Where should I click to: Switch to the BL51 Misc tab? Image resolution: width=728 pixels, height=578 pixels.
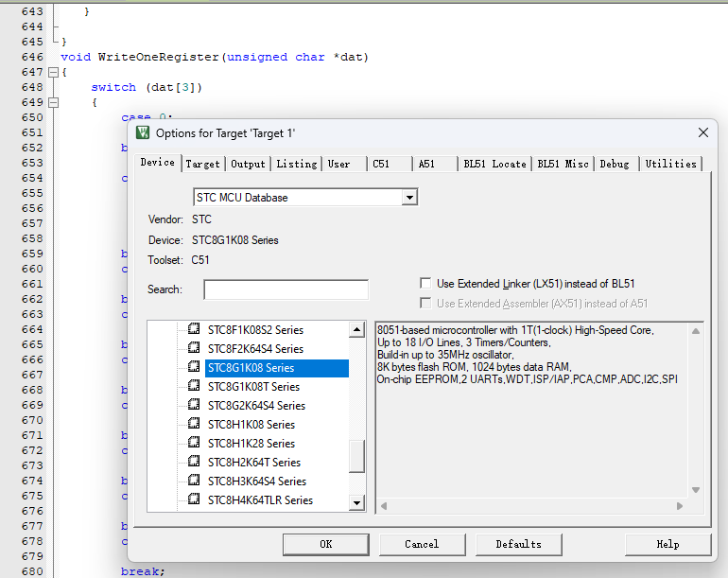pos(563,164)
